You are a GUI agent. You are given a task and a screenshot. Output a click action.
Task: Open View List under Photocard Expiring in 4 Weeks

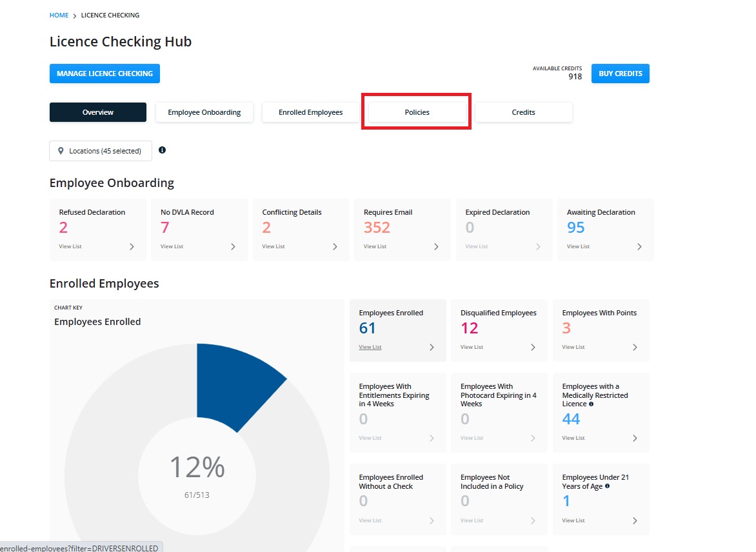[472, 439]
